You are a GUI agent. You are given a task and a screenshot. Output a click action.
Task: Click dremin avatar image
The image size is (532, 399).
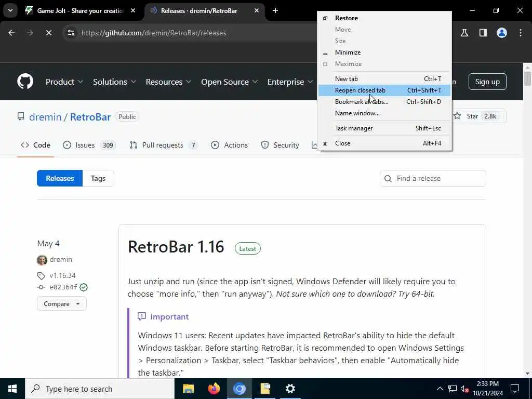tap(42, 260)
